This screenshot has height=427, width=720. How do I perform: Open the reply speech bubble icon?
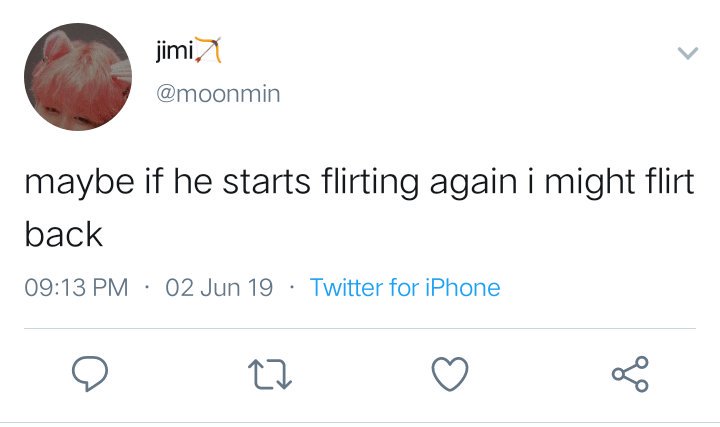point(90,373)
